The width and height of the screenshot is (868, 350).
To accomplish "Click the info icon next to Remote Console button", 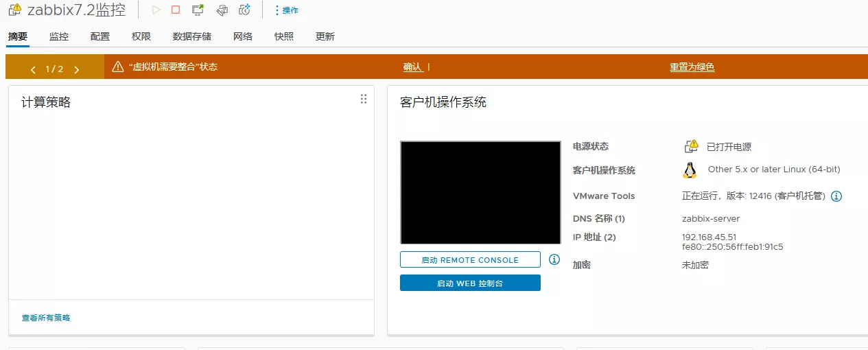I will pyautogui.click(x=554, y=259).
